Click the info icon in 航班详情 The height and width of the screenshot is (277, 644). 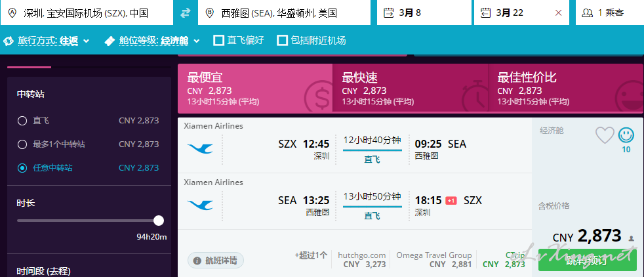pos(197,261)
